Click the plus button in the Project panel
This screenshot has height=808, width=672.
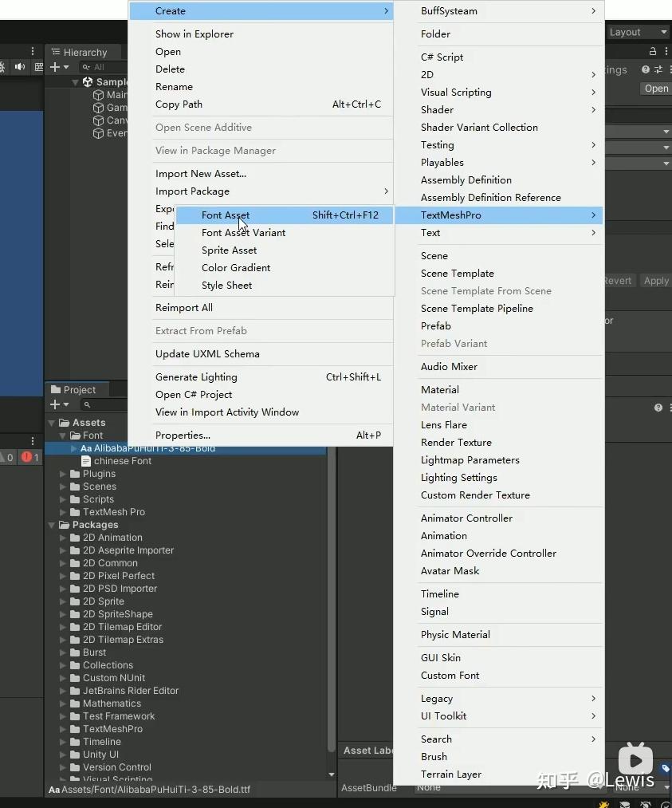55,404
